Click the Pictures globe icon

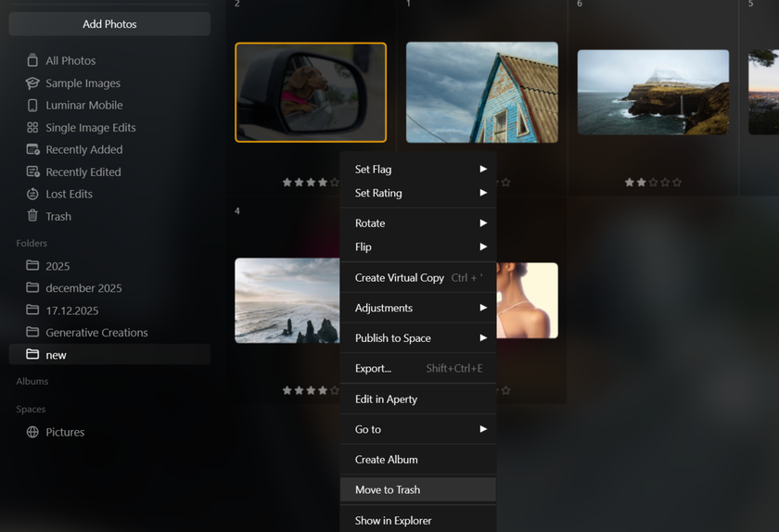pos(32,432)
